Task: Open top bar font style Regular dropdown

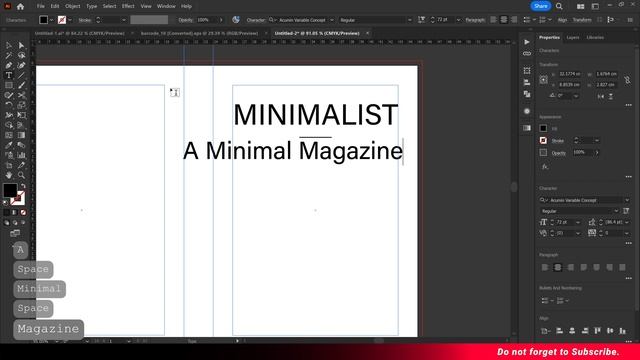Action: [x=409, y=20]
